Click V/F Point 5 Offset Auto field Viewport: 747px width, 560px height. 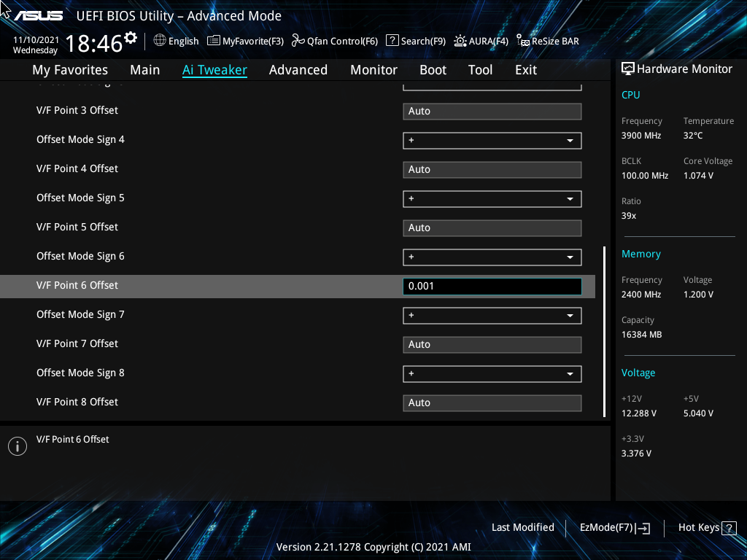click(x=492, y=228)
